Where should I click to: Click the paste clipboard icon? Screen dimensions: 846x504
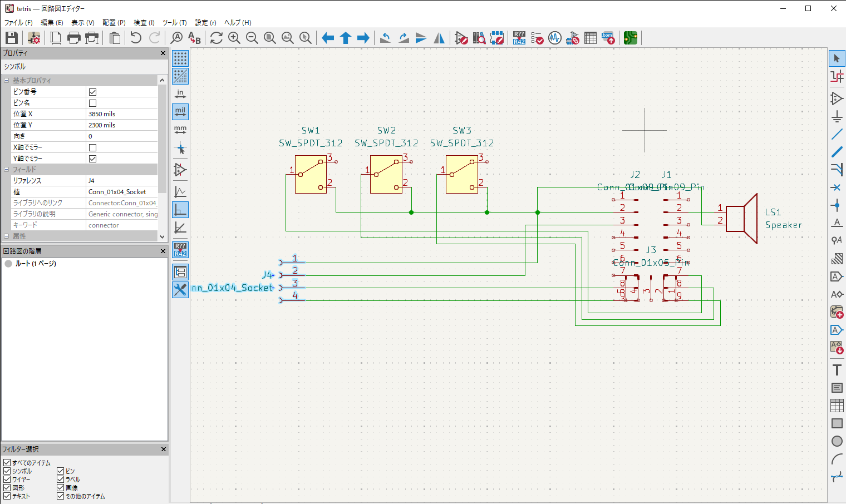coord(115,38)
